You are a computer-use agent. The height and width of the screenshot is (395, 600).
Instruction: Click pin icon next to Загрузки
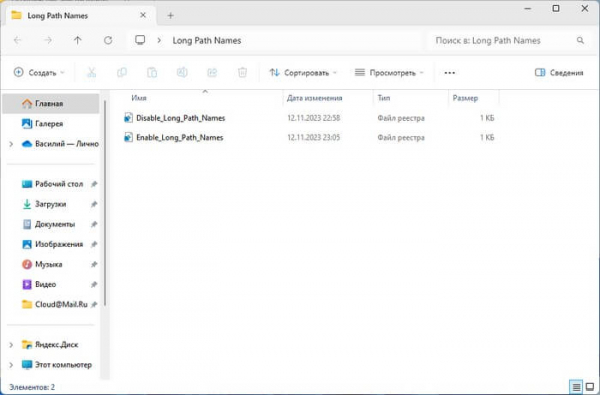pos(94,204)
